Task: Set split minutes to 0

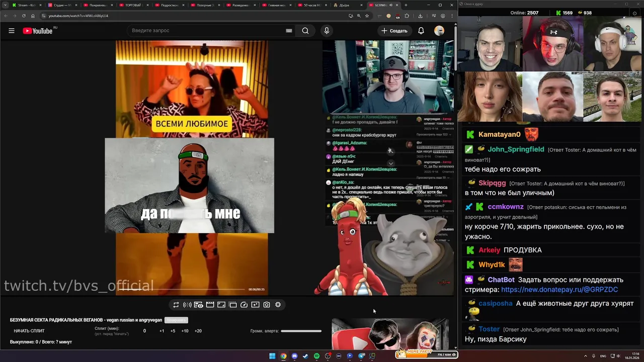Action: tap(144, 331)
